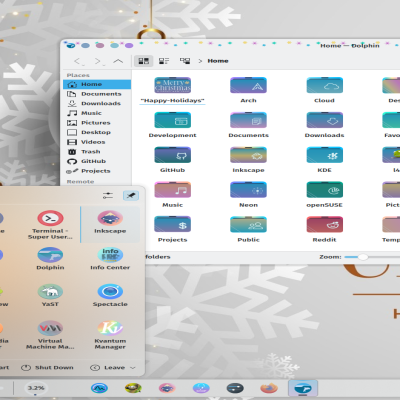The height and width of the screenshot is (400, 400).
Task: Select the Reddit folder icon
Action: [324, 225]
